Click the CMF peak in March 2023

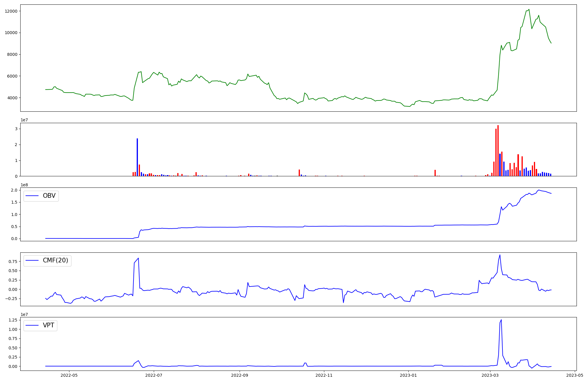(x=500, y=255)
